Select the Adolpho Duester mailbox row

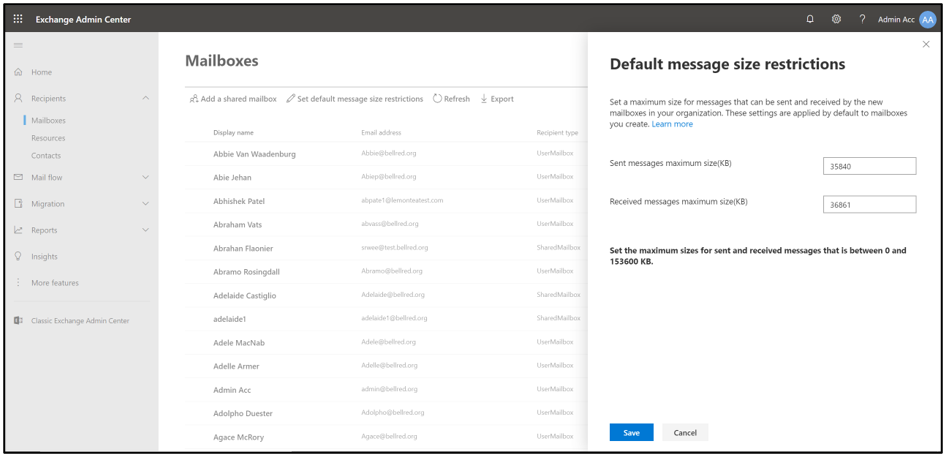pos(387,414)
